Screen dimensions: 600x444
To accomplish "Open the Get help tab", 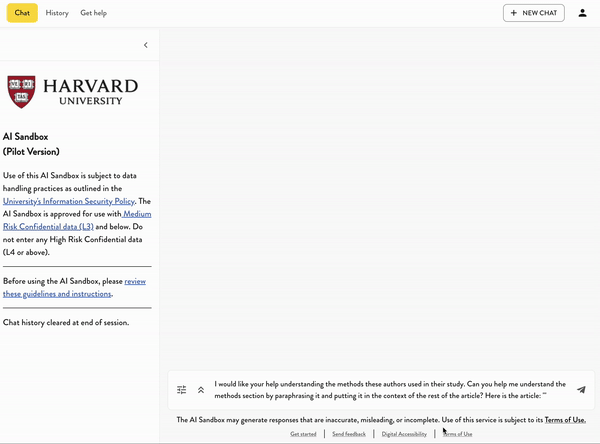I will pos(93,13).
